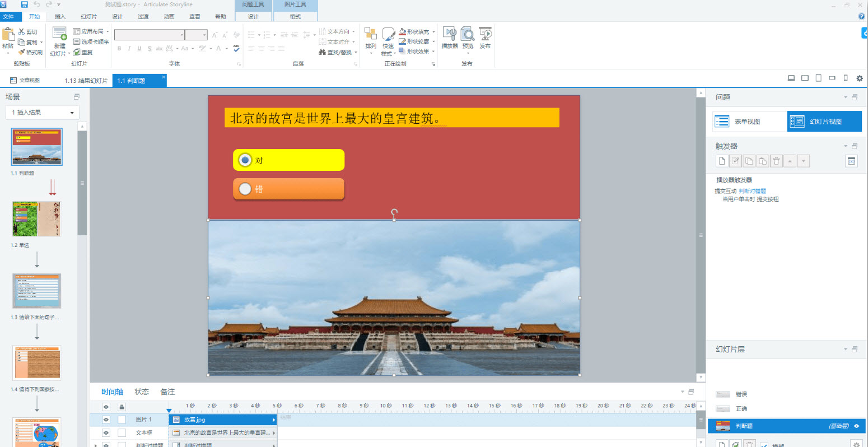868x447 pixels.
Task: Collapse the 问题 panel with its arrow
Action: click(846, 97)
